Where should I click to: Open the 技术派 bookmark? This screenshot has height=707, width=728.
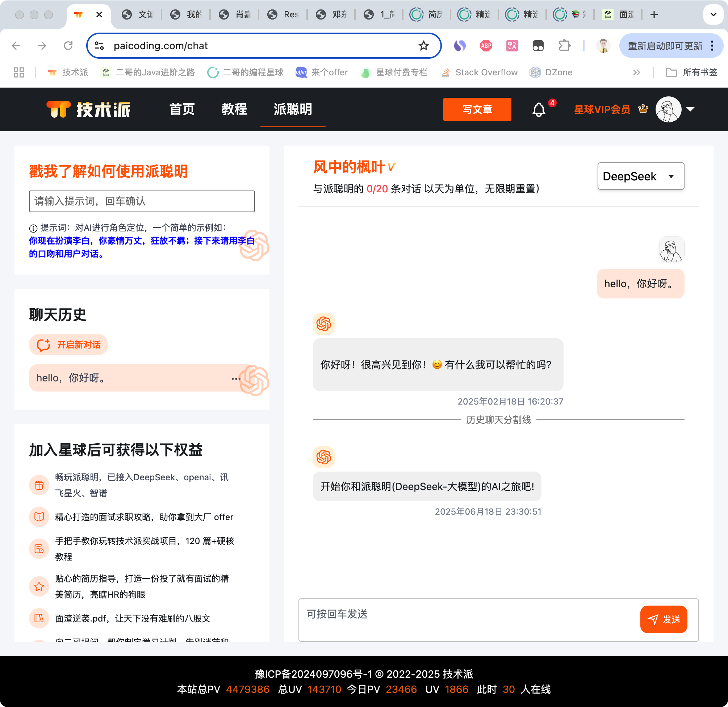click(x=68, y=72)
